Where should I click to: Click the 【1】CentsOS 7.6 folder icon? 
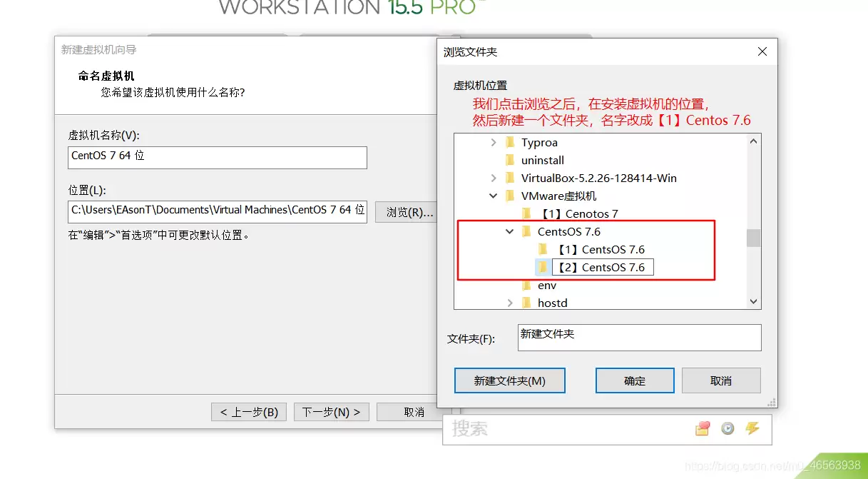[543, 249]
